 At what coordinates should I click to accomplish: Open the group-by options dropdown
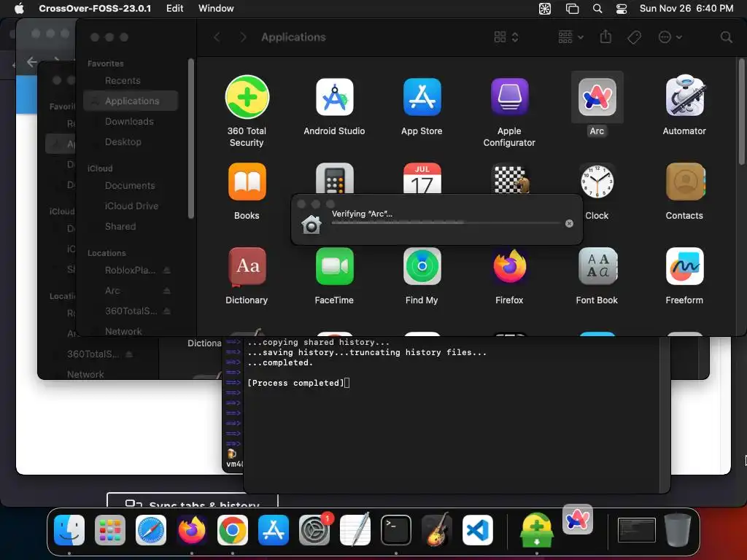coord(570,37)
